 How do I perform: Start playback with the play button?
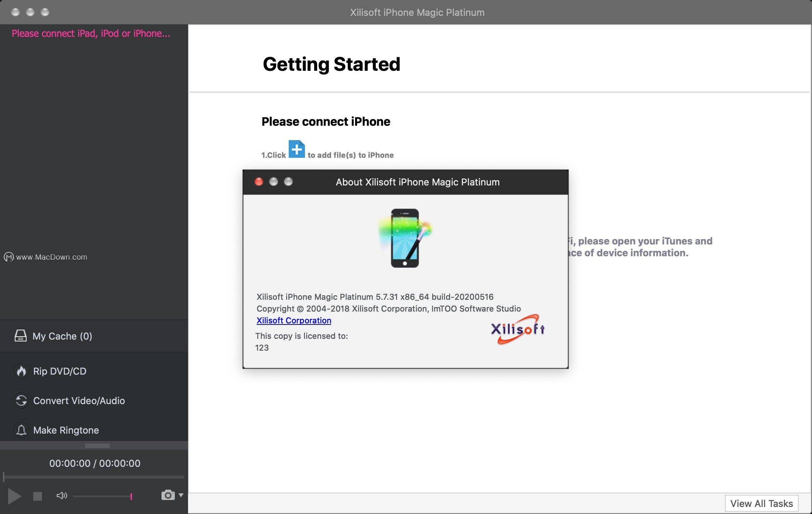pos(14,496)
